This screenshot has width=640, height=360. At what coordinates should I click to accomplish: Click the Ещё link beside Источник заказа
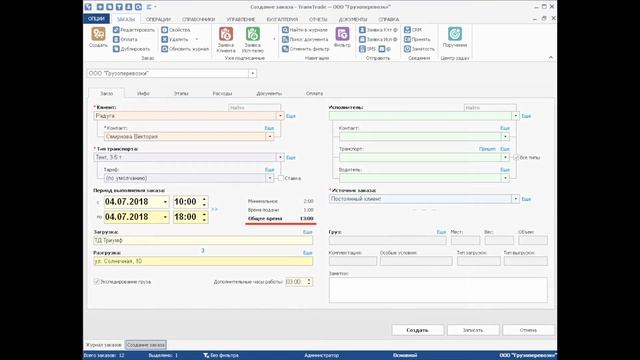[x=526, y=199]
